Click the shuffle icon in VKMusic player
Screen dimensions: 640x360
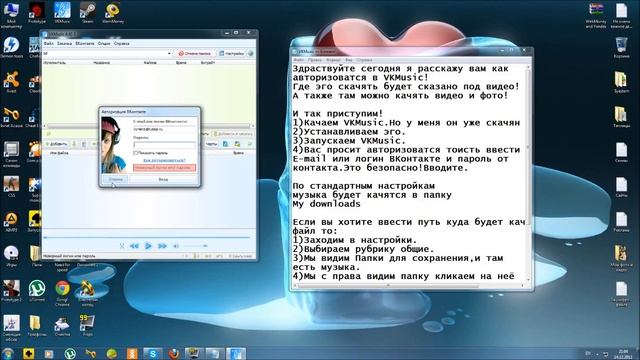122,246
